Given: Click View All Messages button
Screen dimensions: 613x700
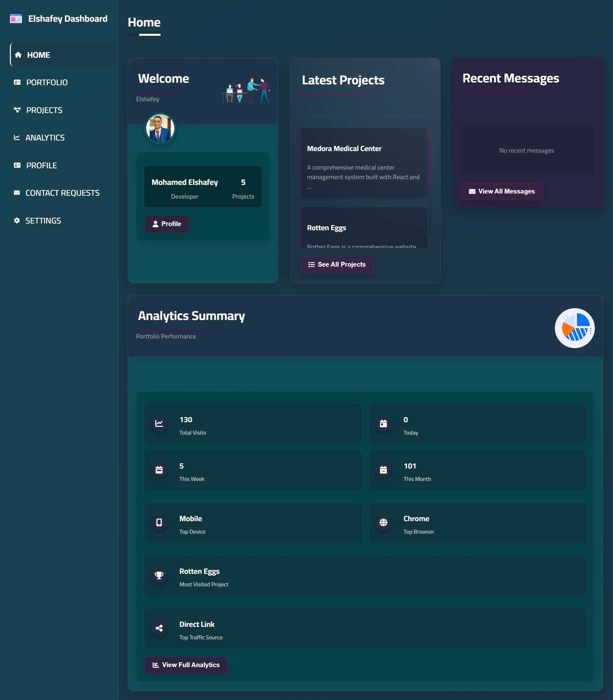Looking at the screenshot, I should click(502, 191).
